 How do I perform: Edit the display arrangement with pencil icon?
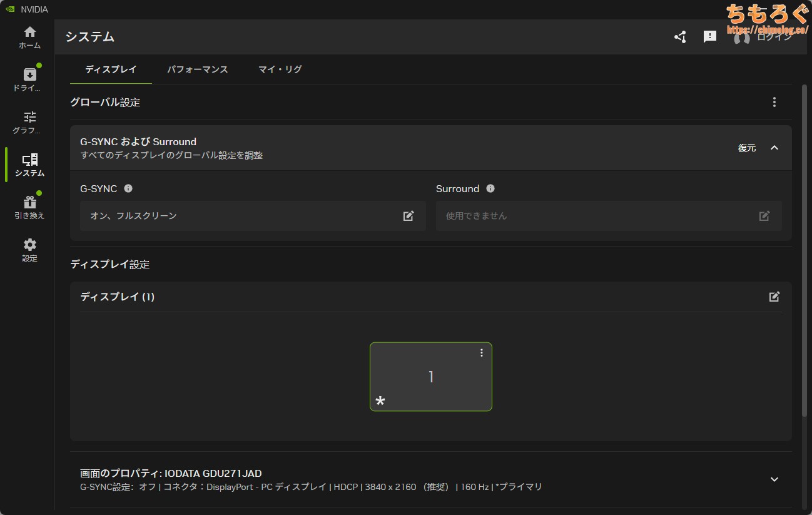774,297
